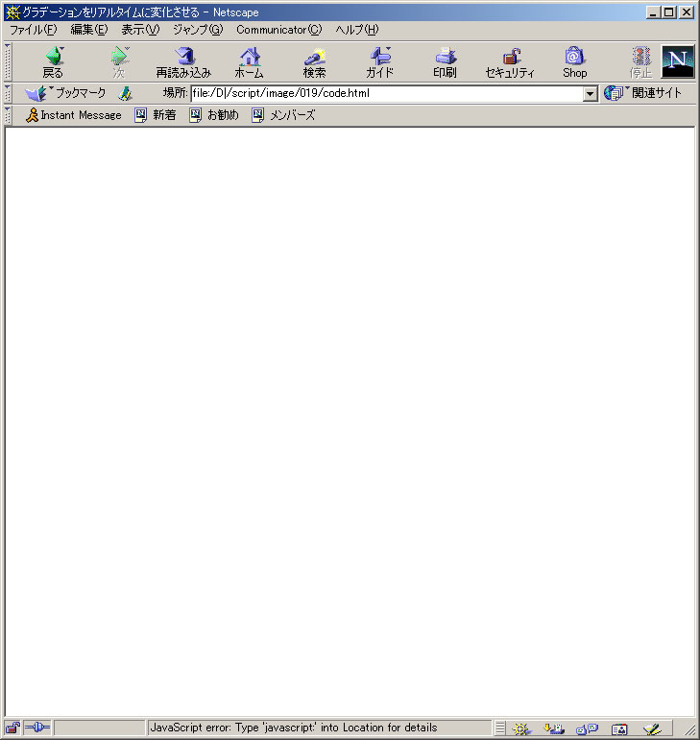Image resolution: width=700 pixels, height=740 pixels.
Task: Go to Home (ホーム) icon
Action: [x=250, y=61]
